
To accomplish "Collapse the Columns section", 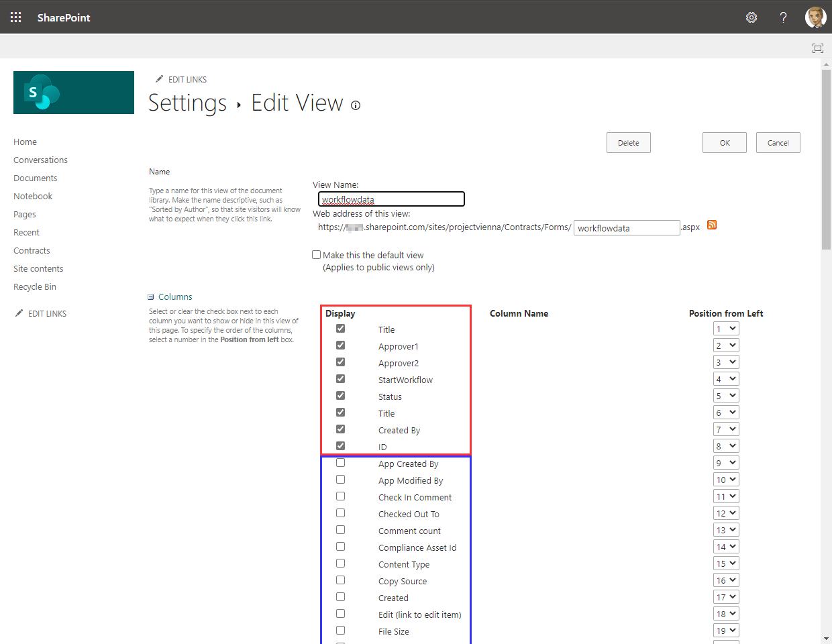I will (151, 297).
